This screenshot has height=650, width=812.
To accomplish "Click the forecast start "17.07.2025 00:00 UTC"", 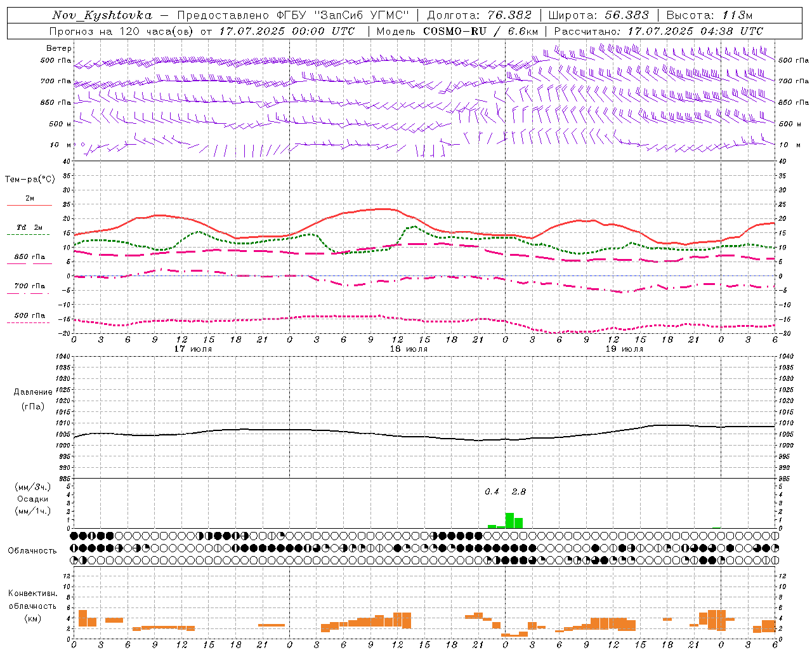I will [287, 31].
